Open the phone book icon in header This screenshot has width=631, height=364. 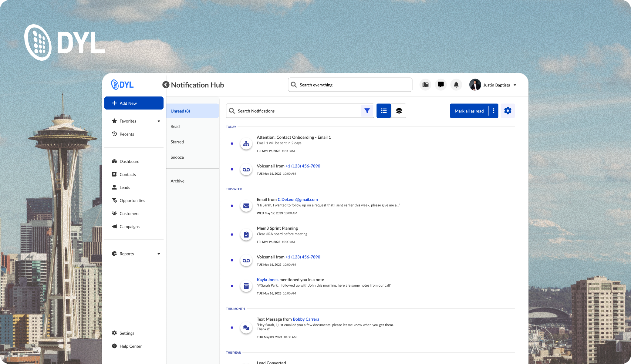(x=425, y=85)
